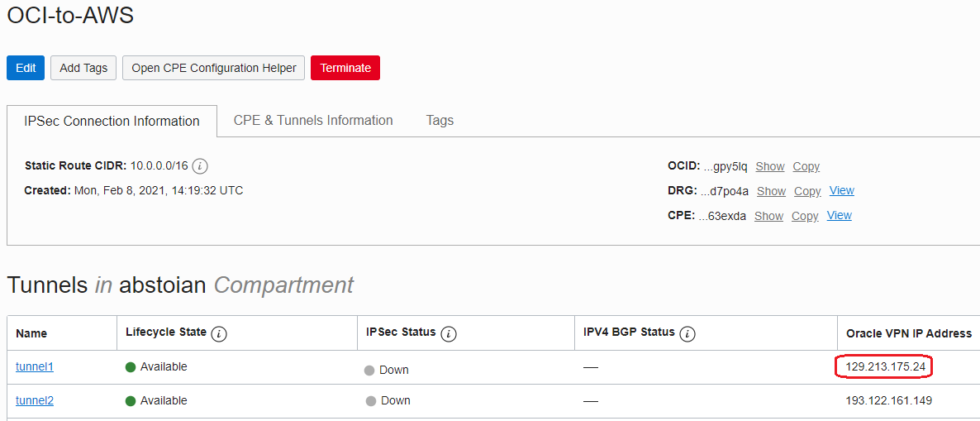Show the full OCID value

tap(770, 166)
